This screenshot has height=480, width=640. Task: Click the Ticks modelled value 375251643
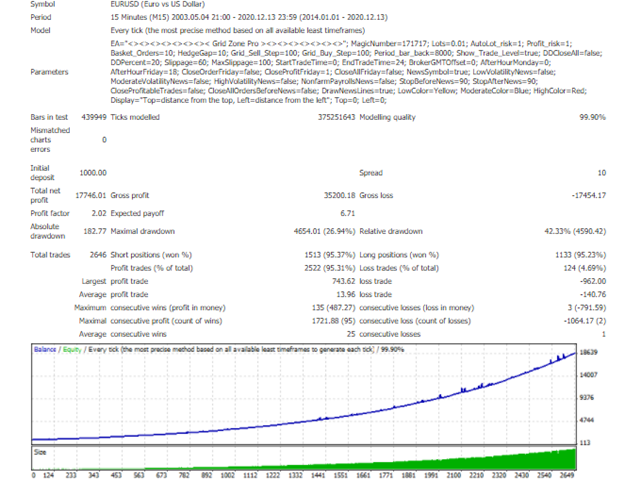click(337, 117)
